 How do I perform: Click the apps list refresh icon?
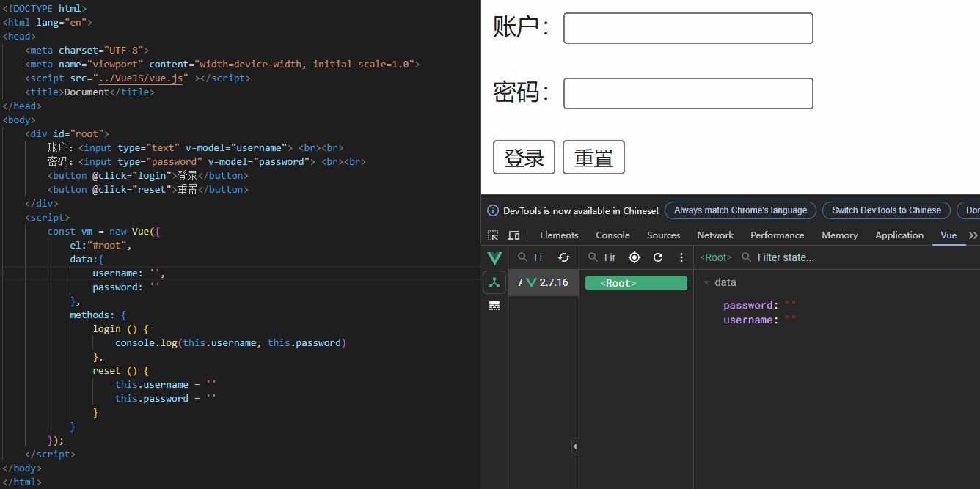[x=563, y=257]
